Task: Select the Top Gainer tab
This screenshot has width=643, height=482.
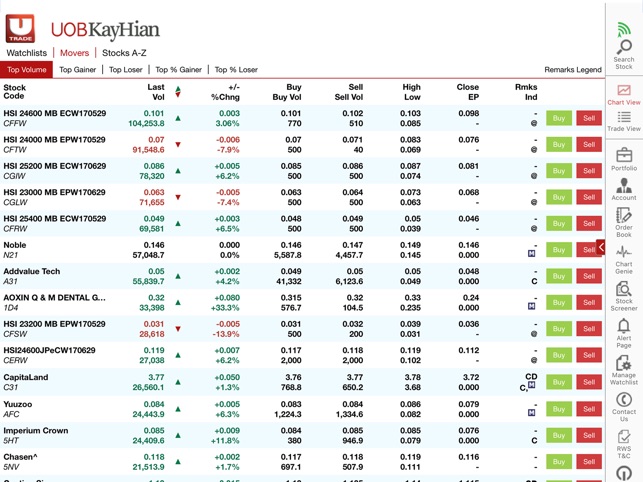Action: pos(78,70)
